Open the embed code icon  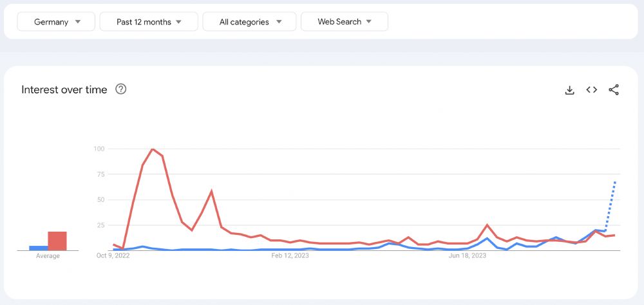click(x=591, y=90)
